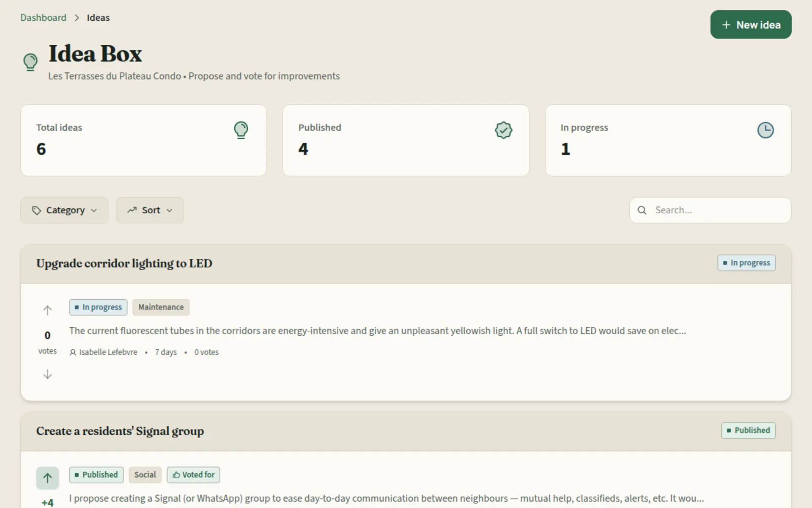Click the trend arrow icon in Sort button
This screenshot has width=812, height=508.
[132, 210]
